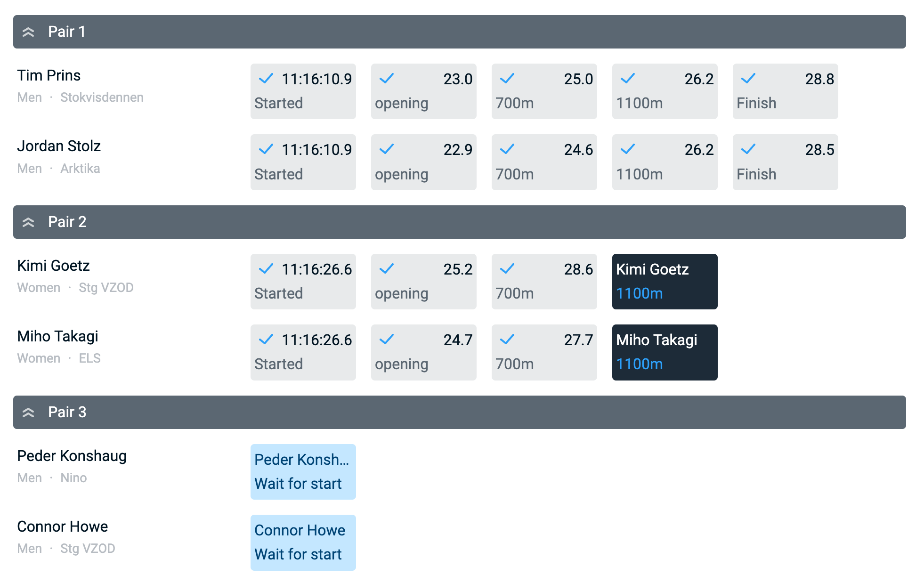The image size is (924, 583).
Task: Click the Pair 3 header title
Action: point(67,412)
